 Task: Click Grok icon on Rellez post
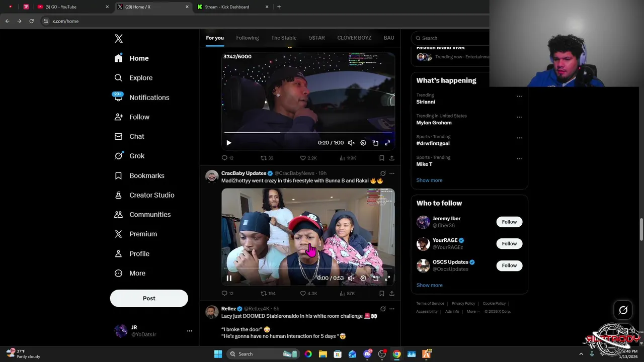click(383, 309)
